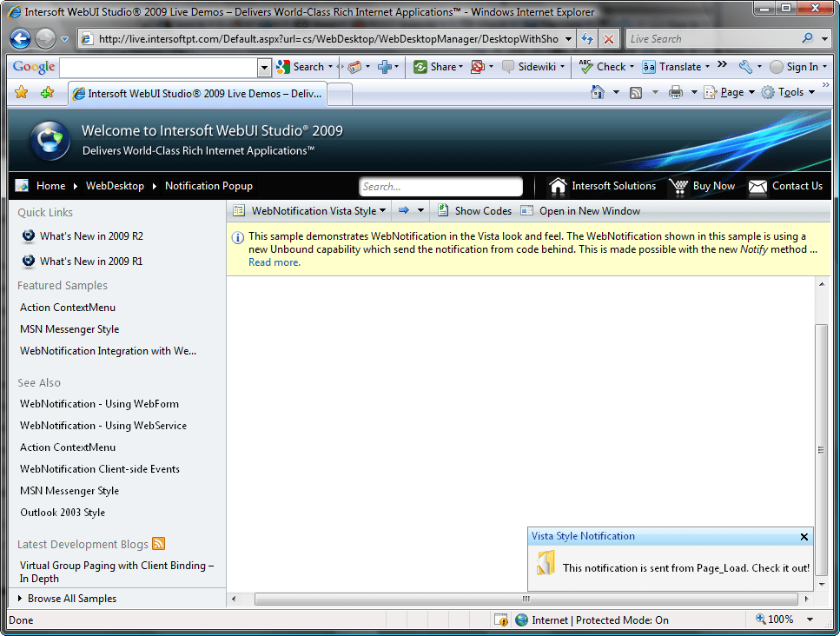
Task: Click inside the Search input field
Action: tap(440, 186)
